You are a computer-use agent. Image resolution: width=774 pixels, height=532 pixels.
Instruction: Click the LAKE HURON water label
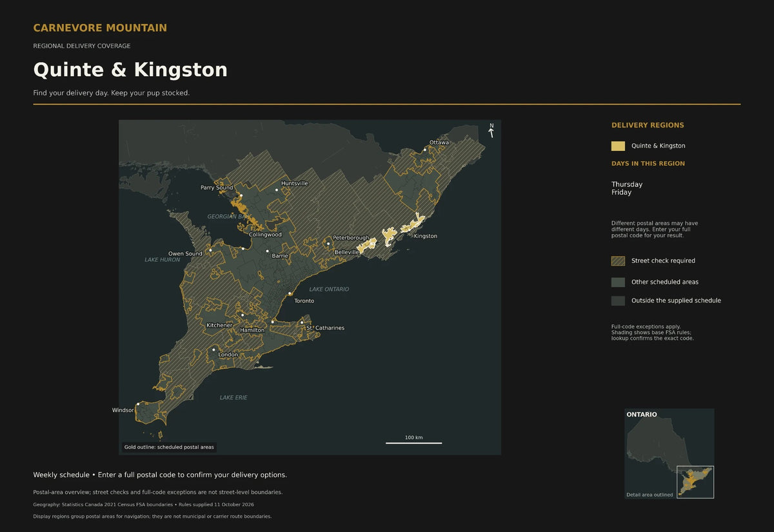[x=163, y=260]
